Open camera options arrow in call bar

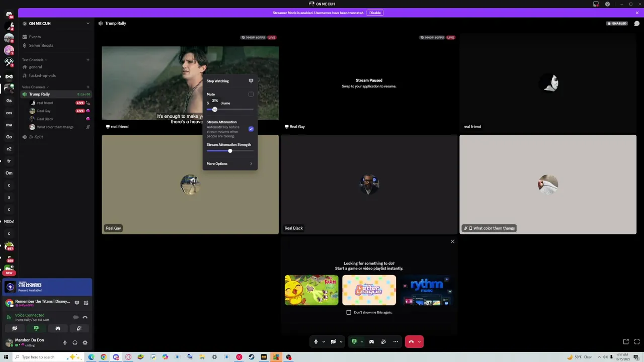point(341,342)
